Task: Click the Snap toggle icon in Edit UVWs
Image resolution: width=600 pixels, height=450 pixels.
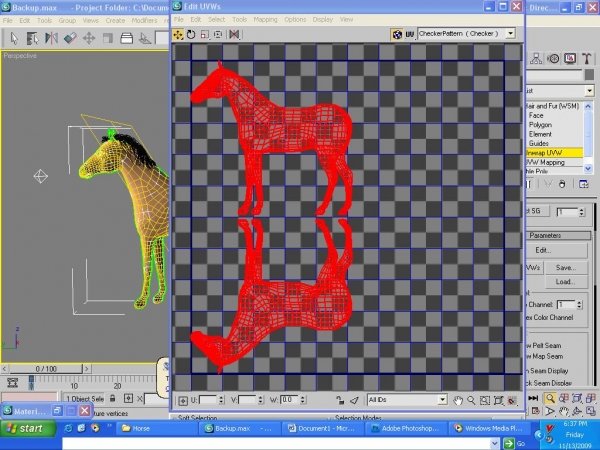Action: (x=512, y=401)
